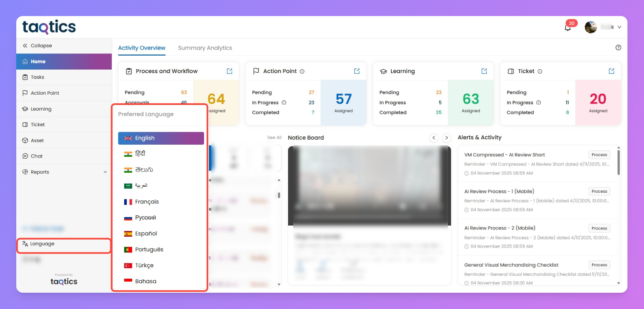Open Action Point card external link icon

pos(357,71)
